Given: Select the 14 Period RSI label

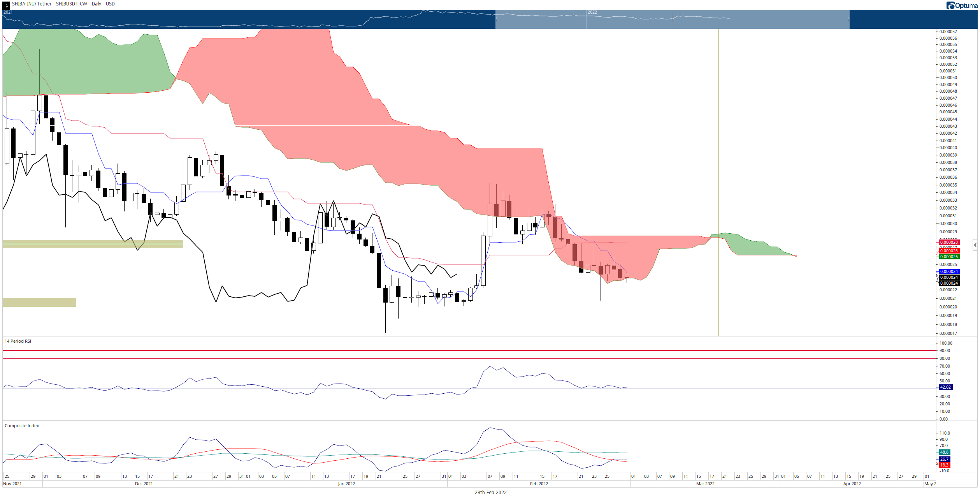Looking at the screenshot, I should tap(18, 341).
